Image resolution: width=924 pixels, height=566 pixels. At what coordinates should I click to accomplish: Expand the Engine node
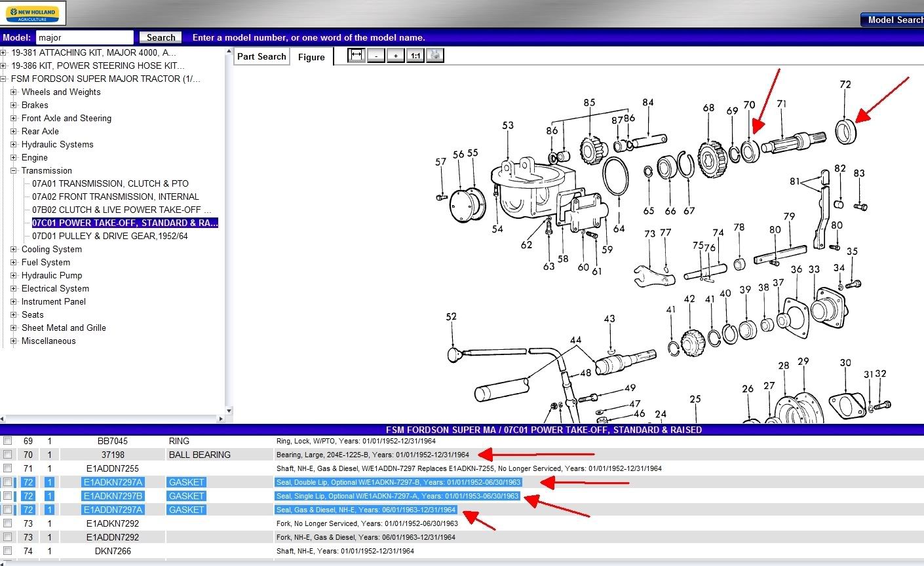pos(14,157)
